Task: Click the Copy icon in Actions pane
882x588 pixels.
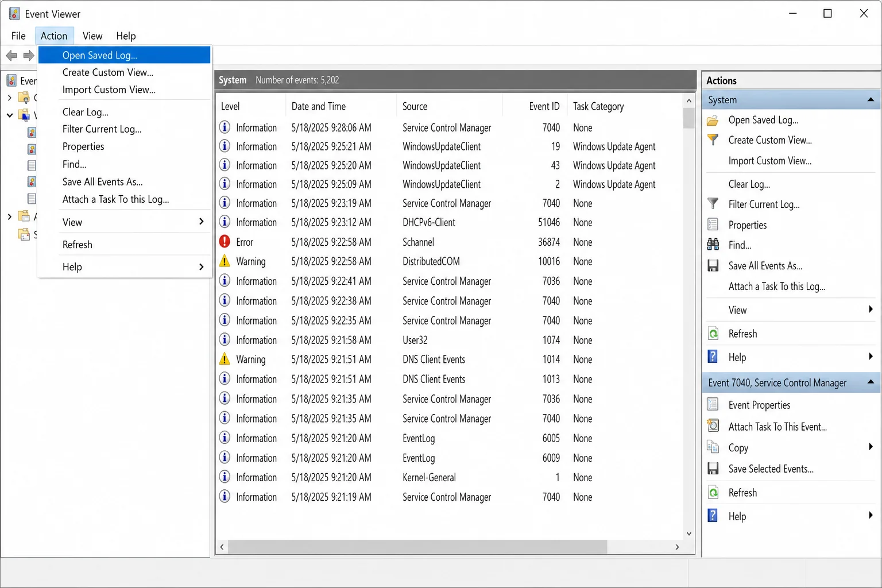Action: click(713, 447)
